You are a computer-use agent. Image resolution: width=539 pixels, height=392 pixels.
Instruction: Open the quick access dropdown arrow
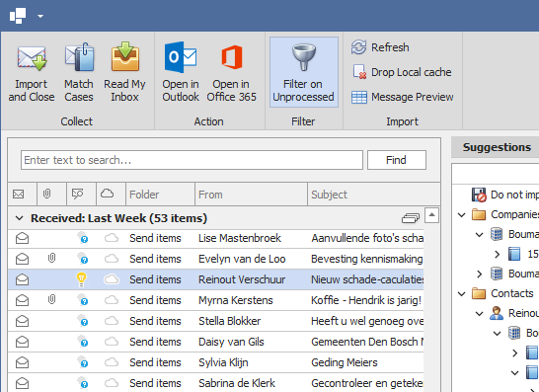coord(40,16)
